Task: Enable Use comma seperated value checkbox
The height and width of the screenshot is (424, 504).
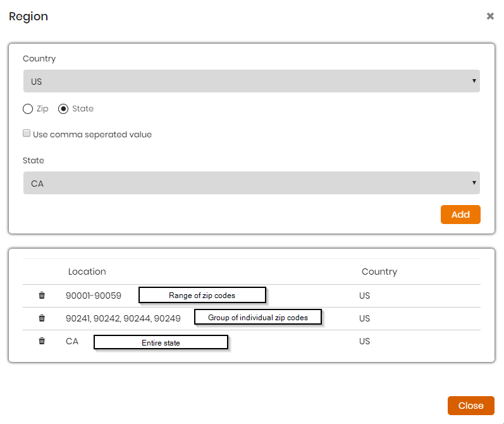Action: (x=27, y=133)
